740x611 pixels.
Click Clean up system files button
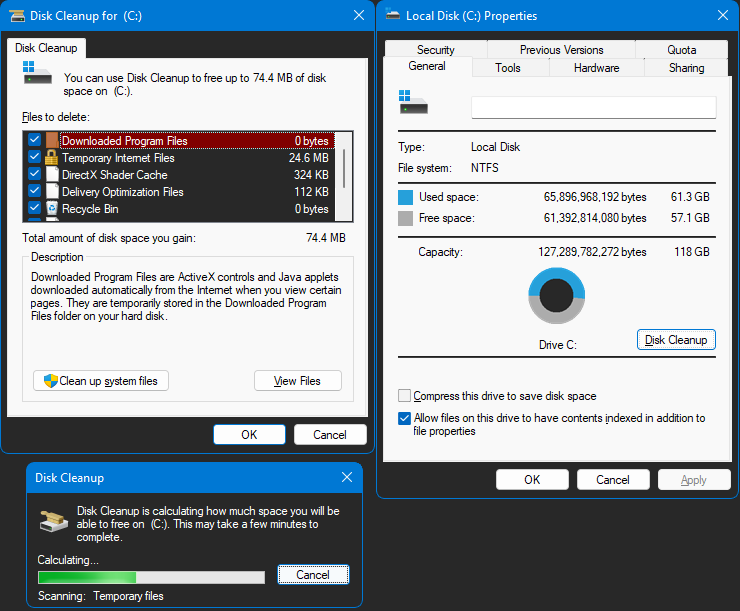coord(101,381)
